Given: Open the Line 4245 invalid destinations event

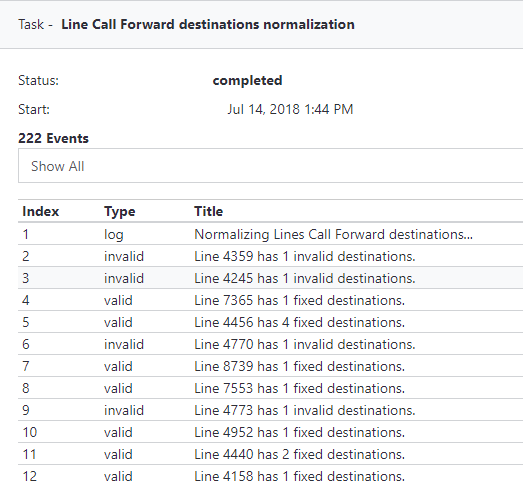Looking at the screenshot, I should pos(271,278).
